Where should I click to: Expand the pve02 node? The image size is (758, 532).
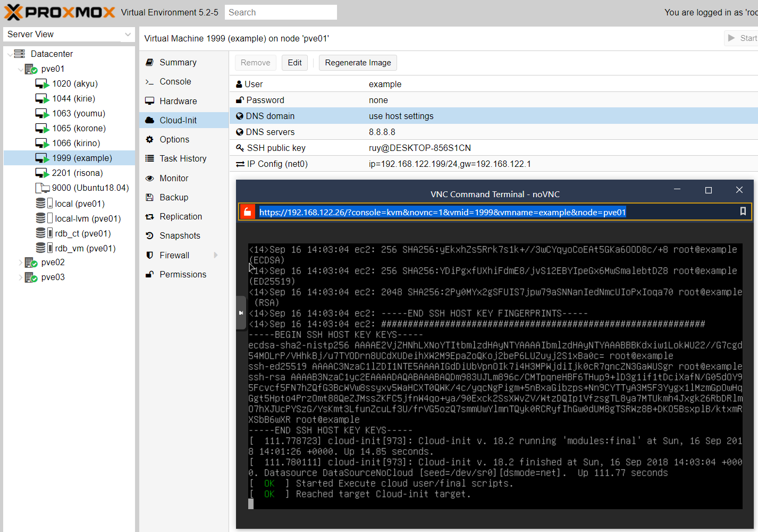pyautogui.click(x=20, y=263)
